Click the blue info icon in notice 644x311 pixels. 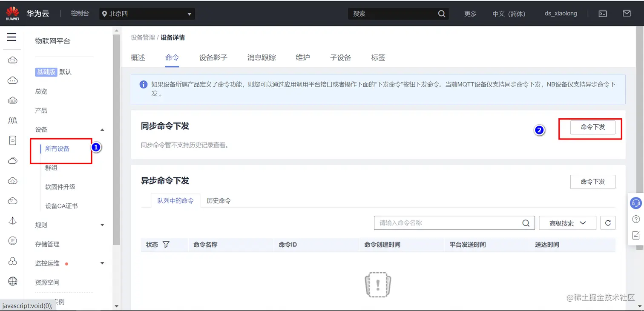[x=144, y=84]
